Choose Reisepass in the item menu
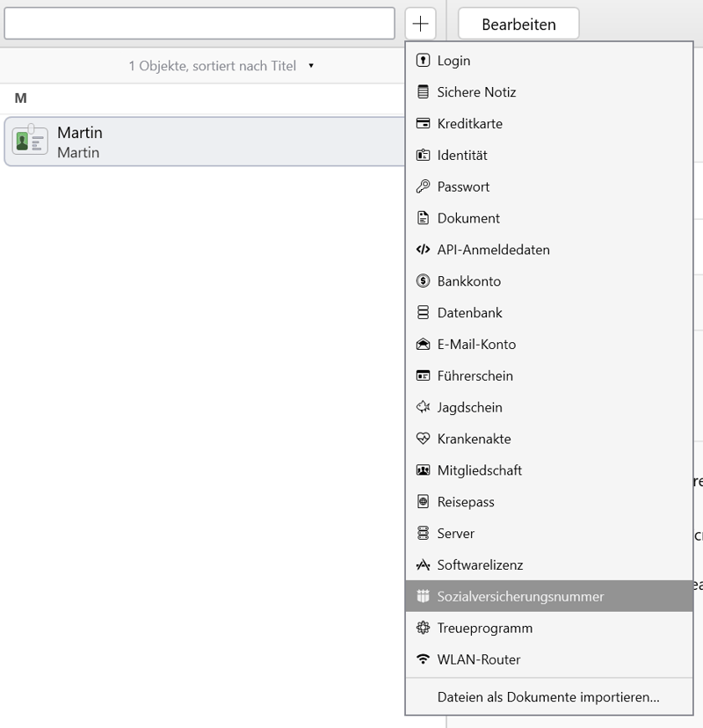Image resolution: width=703 pixels, height=728 pixels. (466, 502)
